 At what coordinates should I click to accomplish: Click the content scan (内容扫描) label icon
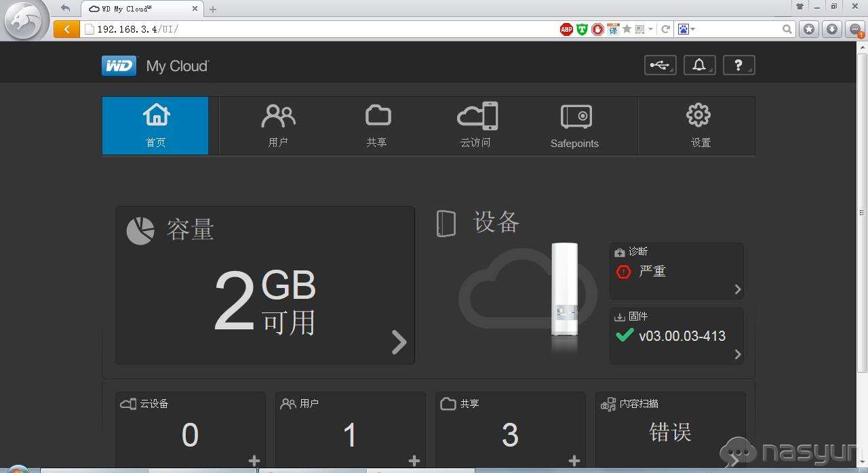(x=608, y=404)
